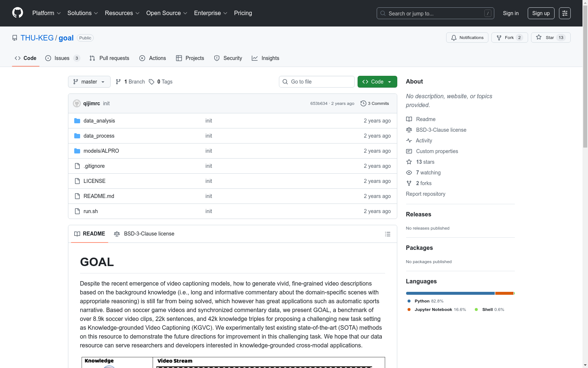Open the Insights tab
588x368 pixels.
click(x=265, y=58)
